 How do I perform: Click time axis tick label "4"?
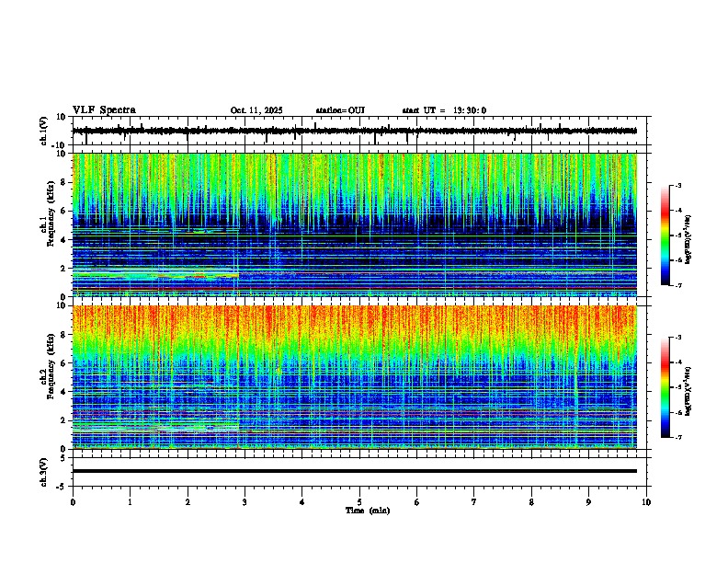(301, 502)
